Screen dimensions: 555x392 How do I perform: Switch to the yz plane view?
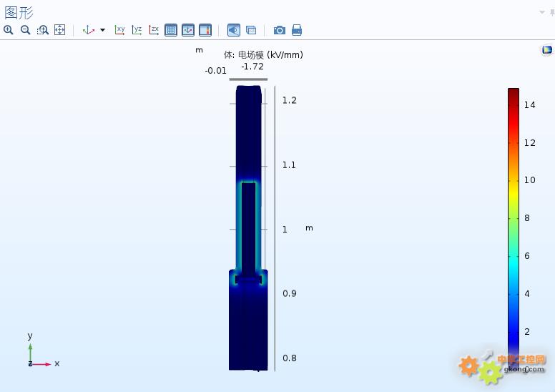click(x=137, y=30)
